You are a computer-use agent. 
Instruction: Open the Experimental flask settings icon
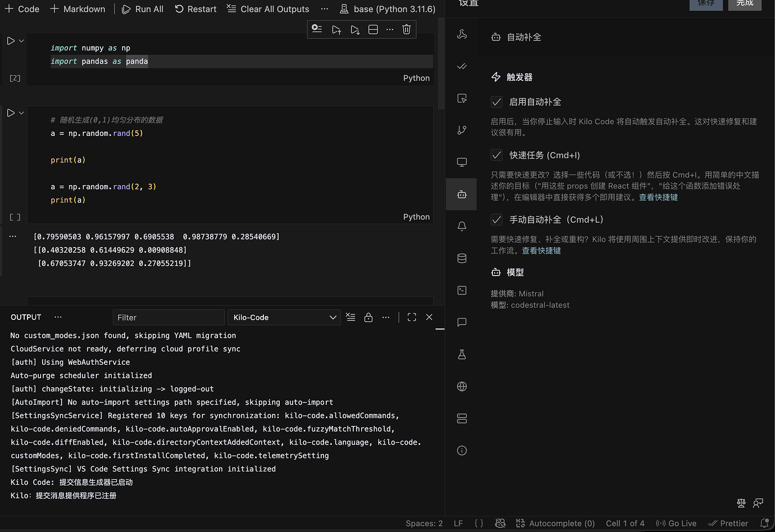tap(462, 354)
